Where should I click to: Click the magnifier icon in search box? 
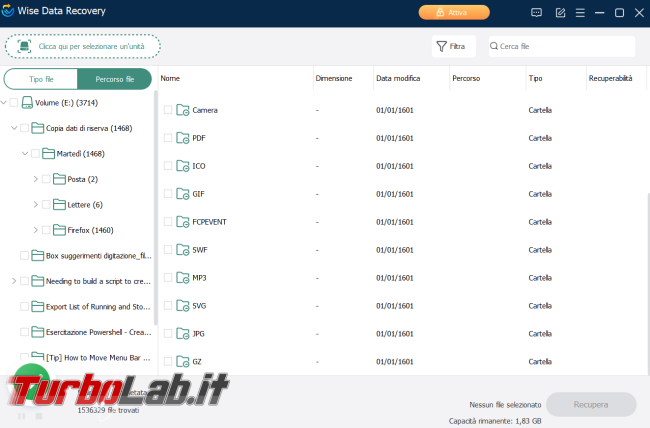coord(494,46)
